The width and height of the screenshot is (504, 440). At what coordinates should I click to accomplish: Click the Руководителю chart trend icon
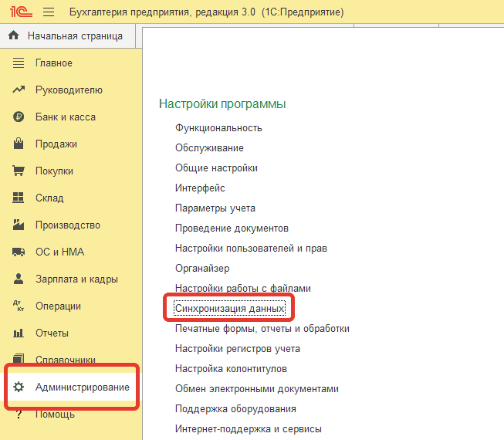[19, 90]
